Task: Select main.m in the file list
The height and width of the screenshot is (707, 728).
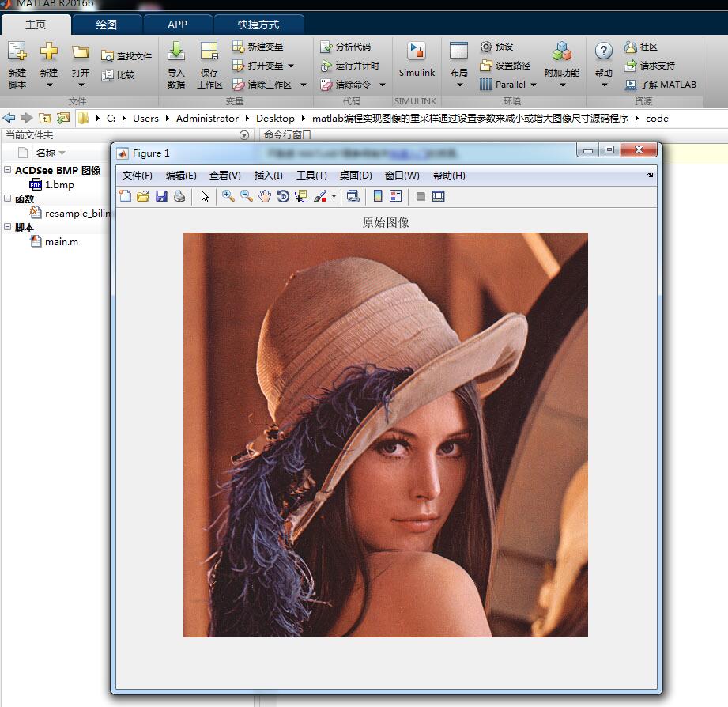Action: point(54,241)
